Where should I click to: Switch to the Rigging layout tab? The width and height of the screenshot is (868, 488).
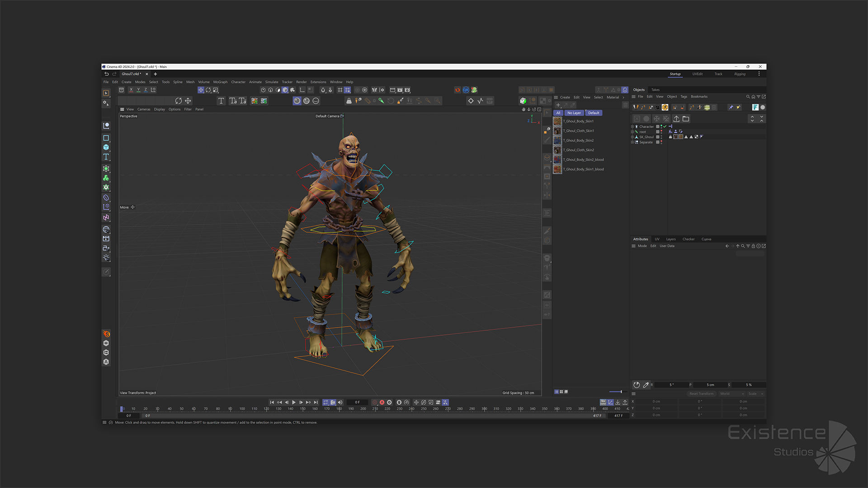pos(740,74)
